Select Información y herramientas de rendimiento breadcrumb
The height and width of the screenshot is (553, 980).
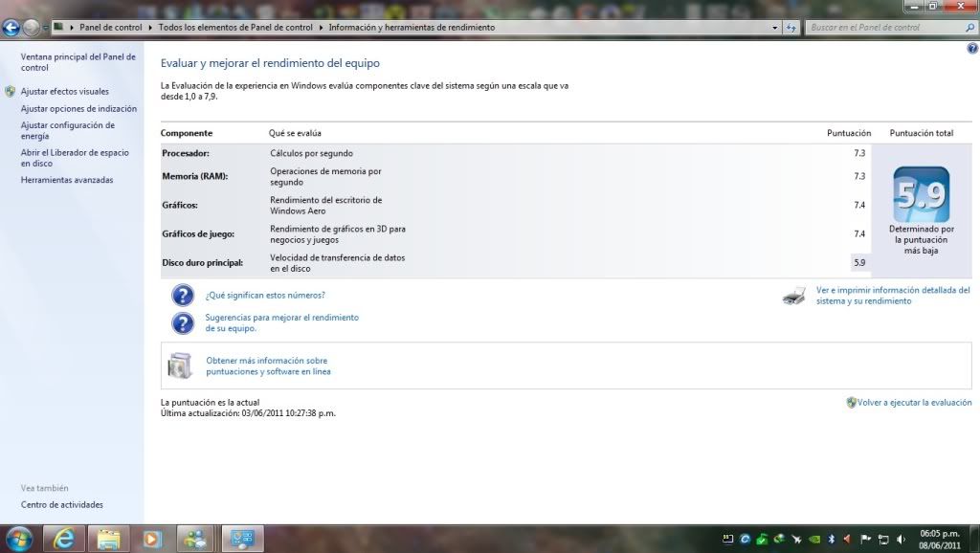(x=412, y=28)
